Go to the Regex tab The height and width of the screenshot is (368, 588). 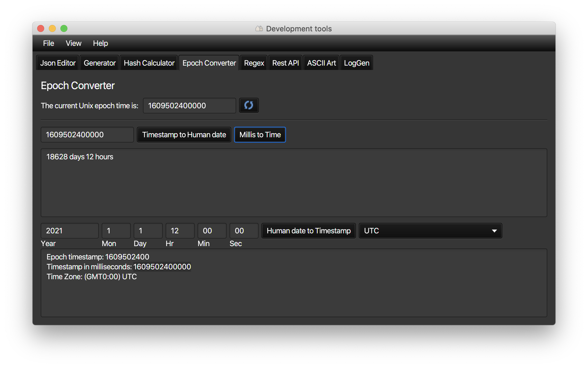point(254,63)
